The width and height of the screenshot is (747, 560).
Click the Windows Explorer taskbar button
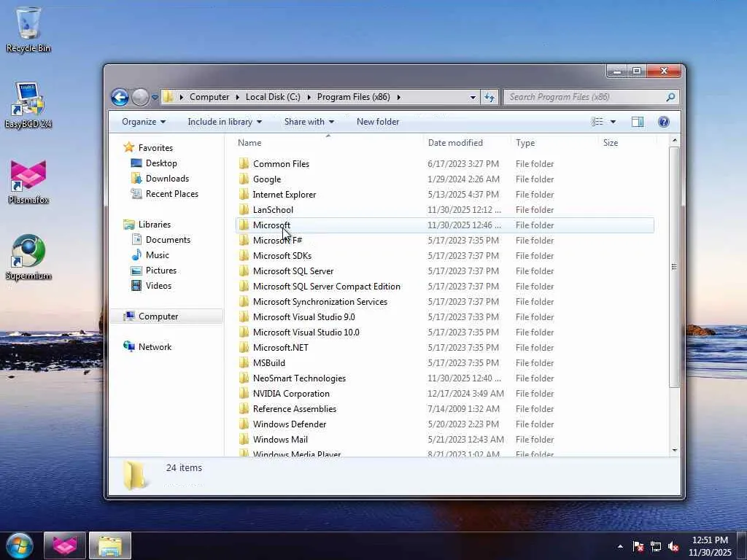(110, 545)
